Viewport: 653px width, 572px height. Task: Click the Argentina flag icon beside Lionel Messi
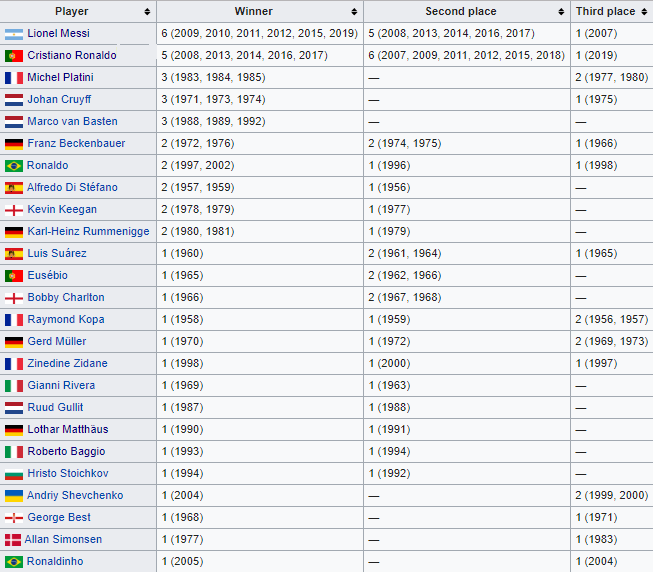[14, 33]
